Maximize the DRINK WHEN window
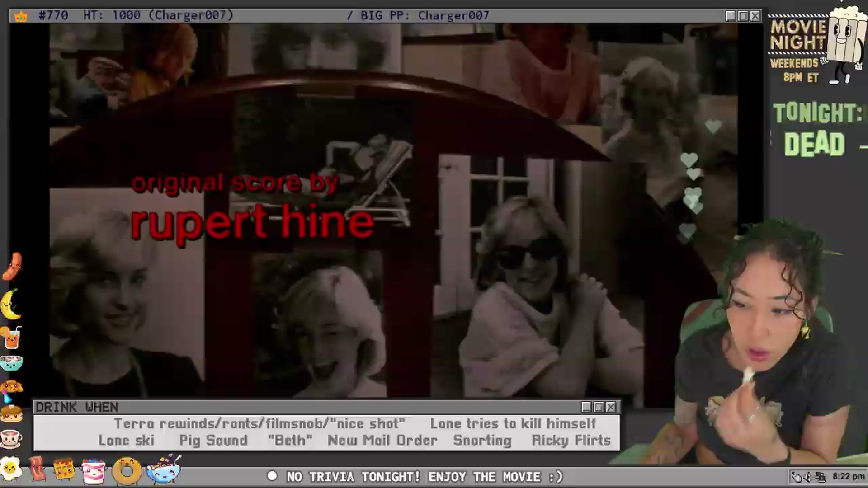868x488 pixels. pos(598,407)
